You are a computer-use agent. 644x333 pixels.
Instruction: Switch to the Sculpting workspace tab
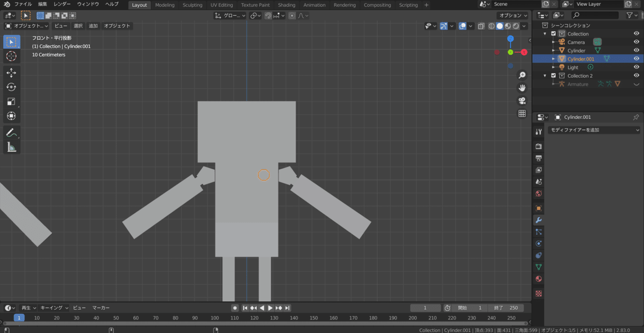click(192, 5)
